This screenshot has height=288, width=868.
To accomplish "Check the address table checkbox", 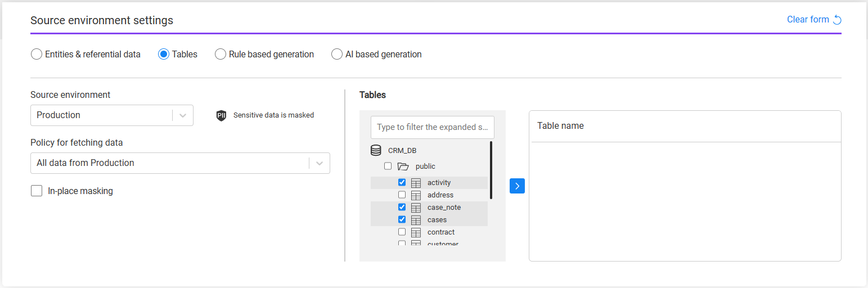I will (402, 195).
